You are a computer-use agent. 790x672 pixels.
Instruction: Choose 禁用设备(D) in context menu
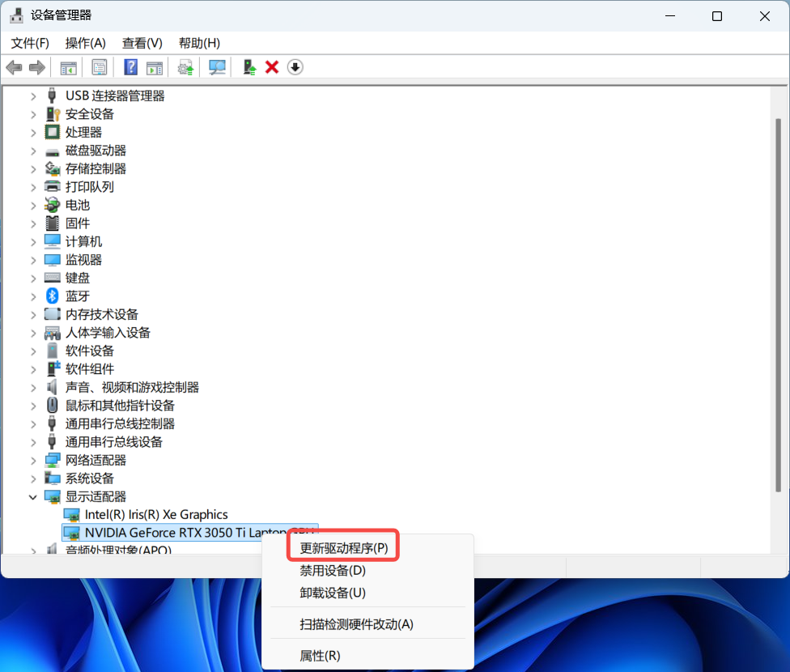pos(333,571)
